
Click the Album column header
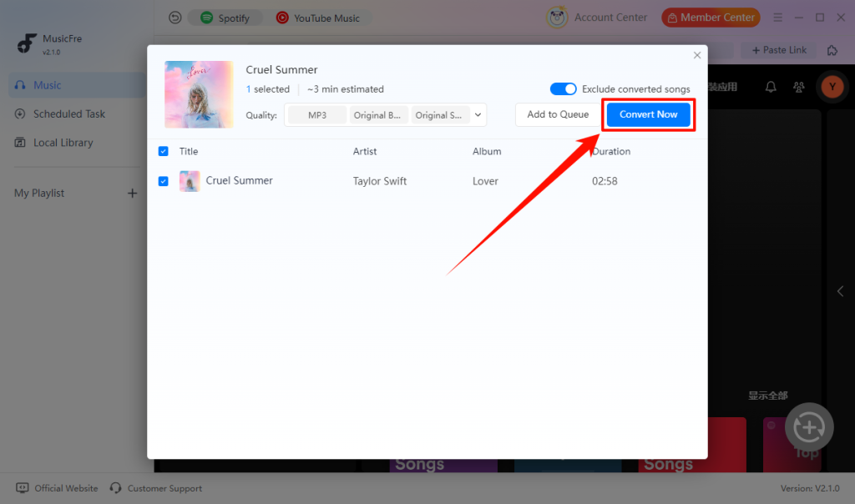[x=487, y=152]
